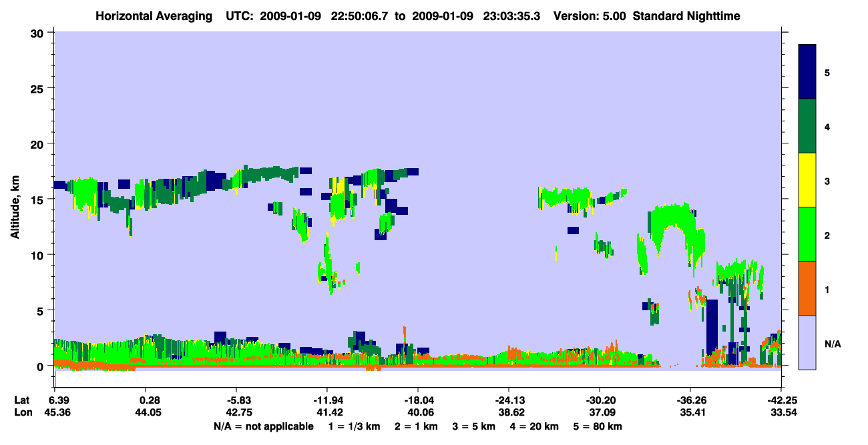Click the altitude tick label 5
868x445 pixels.
(x=41, y=310)
